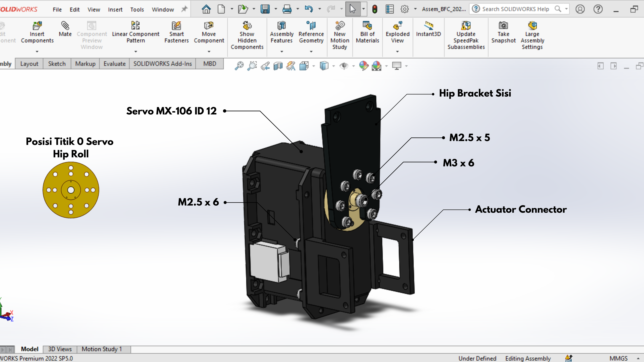Start a New Motion Study

point(340,36)
